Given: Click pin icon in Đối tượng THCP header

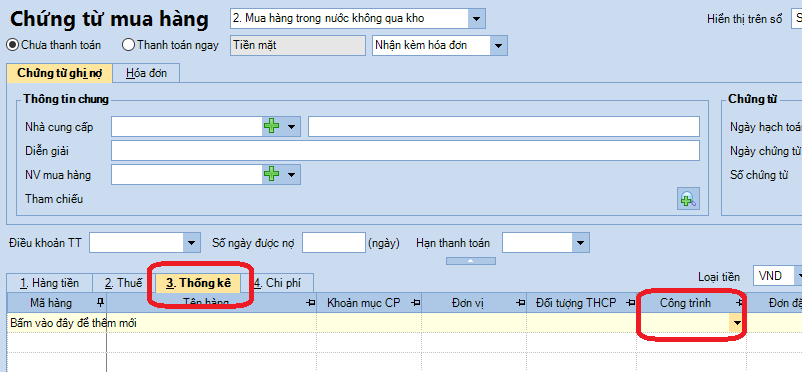Looking at the screenshot, I should [631, 303].
